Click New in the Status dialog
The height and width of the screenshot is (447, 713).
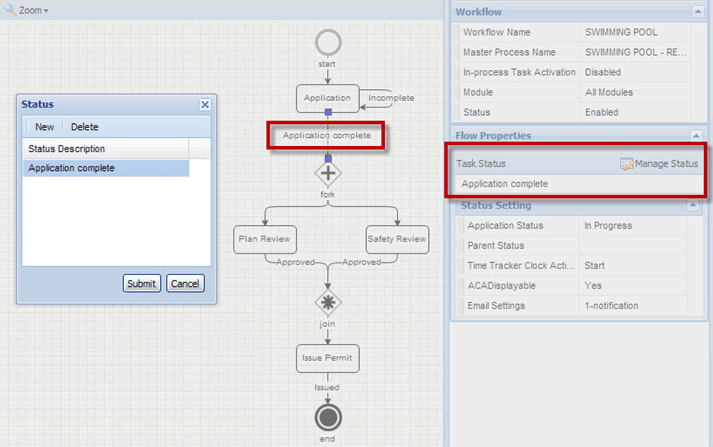pos(44,127)
